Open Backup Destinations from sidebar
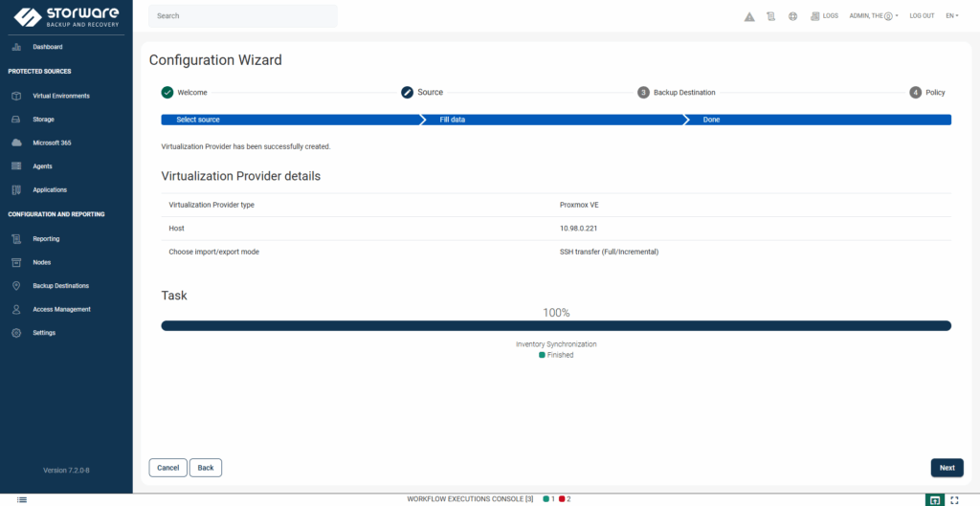Image resolution: width=980 pixels, height=506 pixels. 60,286
